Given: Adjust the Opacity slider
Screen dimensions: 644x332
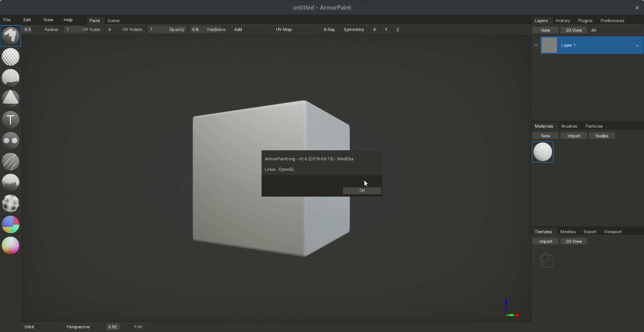Looking at the screenshot, I should point(167,29).
